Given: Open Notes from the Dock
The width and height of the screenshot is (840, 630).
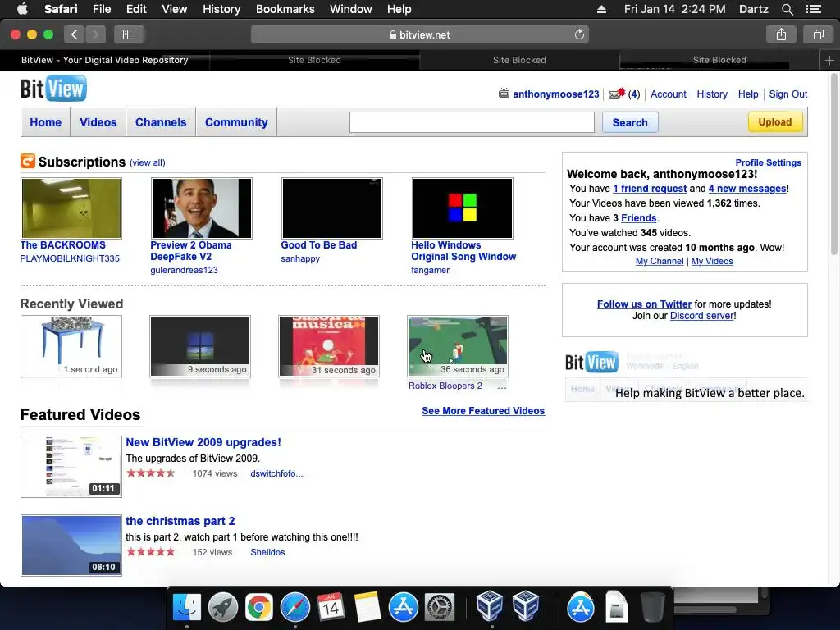Looking at the screenshot, I should tap(367, 607).
